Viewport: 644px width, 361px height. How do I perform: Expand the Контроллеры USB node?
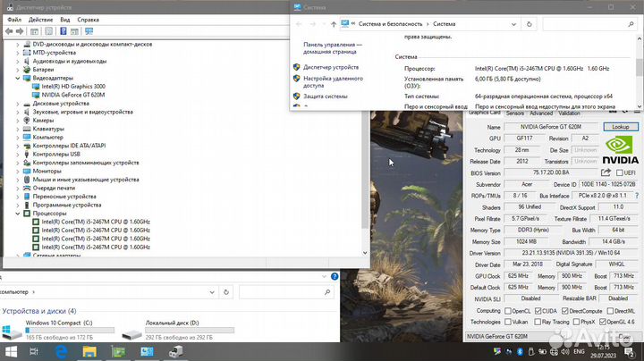tap(18, 155)
